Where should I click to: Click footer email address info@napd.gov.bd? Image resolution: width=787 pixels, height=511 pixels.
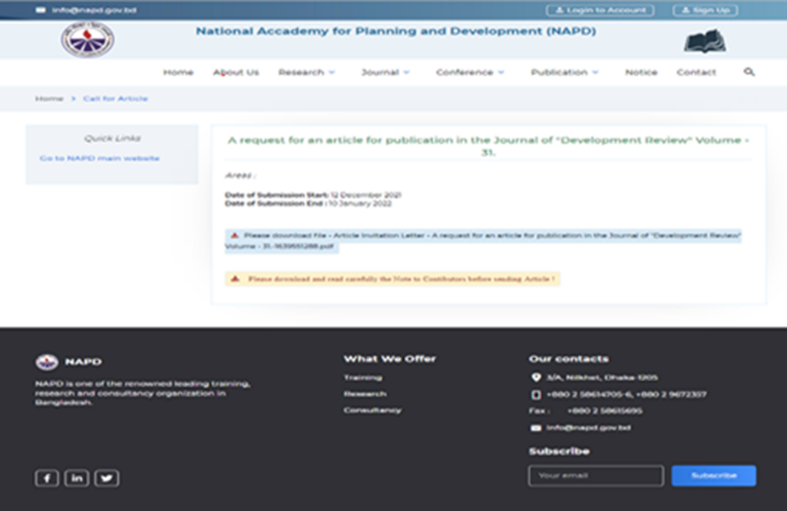coord(588,428)
